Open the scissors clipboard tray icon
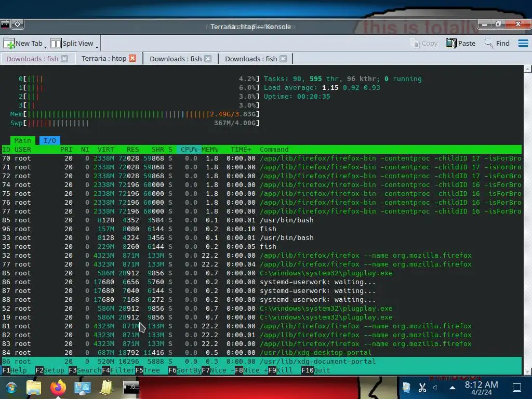 (x=422, y=388)
